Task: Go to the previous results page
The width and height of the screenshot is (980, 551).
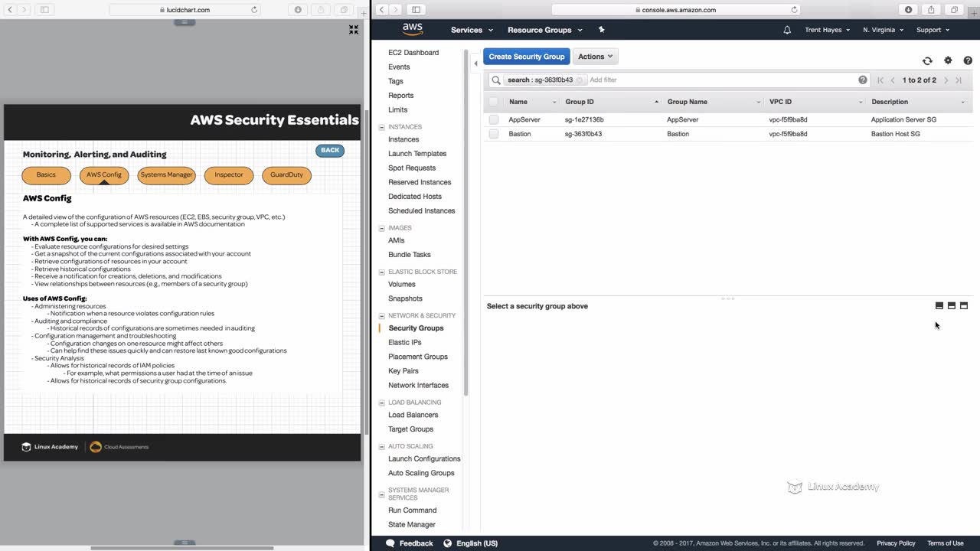Action: [x=893, y=80]
